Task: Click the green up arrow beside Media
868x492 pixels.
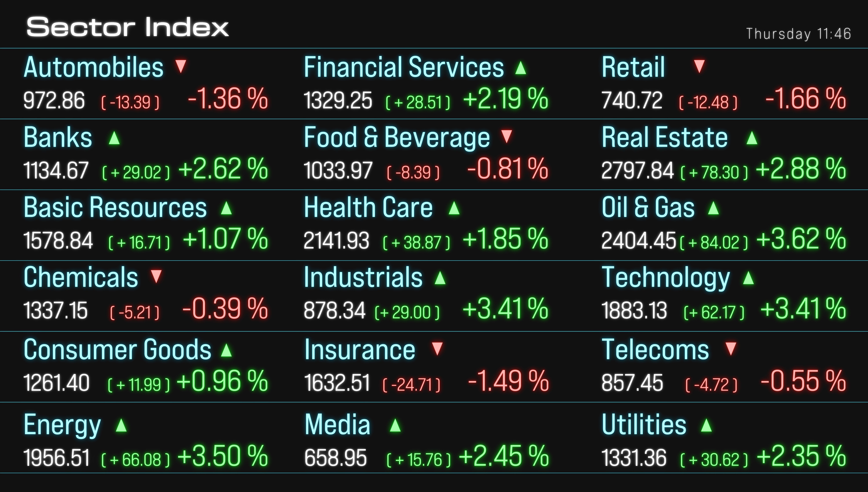Action: pyautogui.click(x=395, y=425)
